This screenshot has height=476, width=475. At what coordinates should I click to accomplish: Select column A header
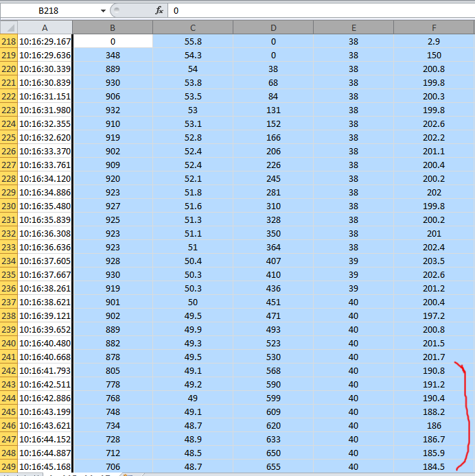pos(45,27)
